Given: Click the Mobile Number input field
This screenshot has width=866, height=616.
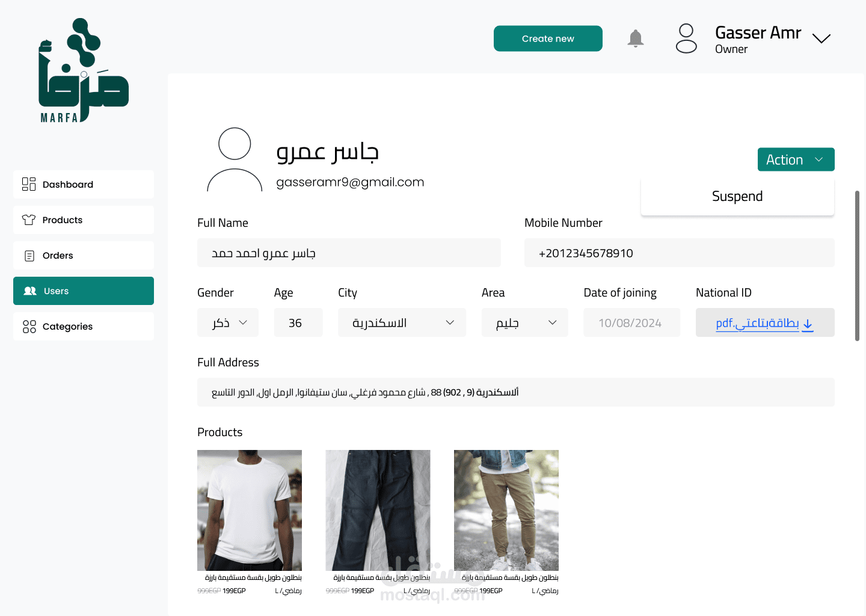Looking at the screenshot, I should [679, 253].
